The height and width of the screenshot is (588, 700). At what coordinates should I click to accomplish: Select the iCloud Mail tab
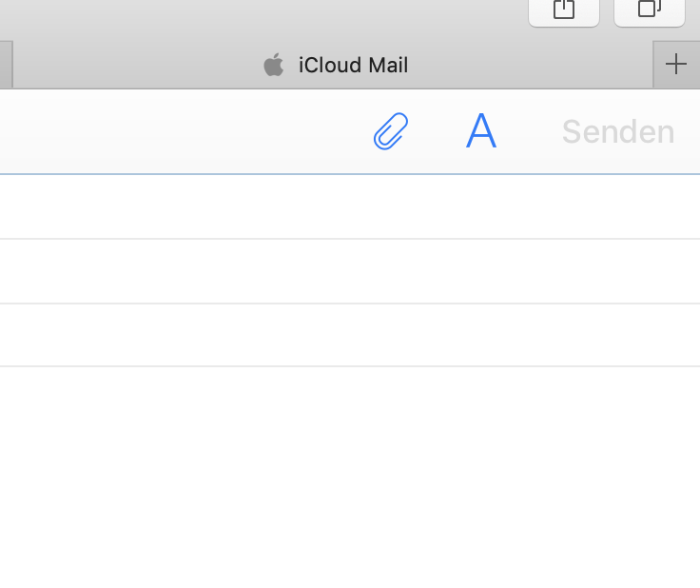pos(333,65)
